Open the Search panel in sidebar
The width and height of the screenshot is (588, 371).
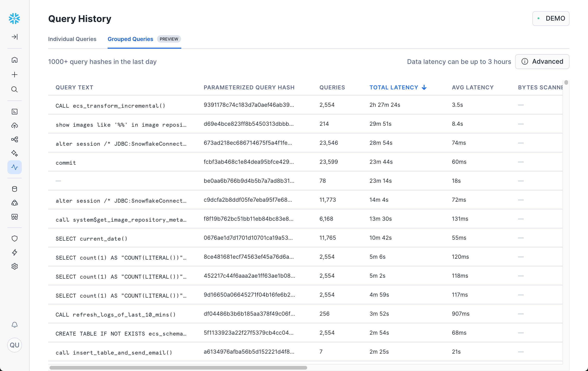click(x=15, y=89)
